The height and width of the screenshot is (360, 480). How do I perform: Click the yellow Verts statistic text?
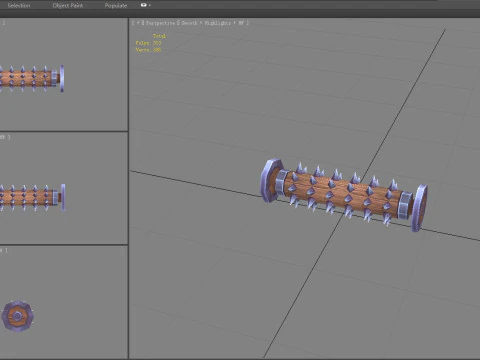pyautogui.click(x=148, y=50)
